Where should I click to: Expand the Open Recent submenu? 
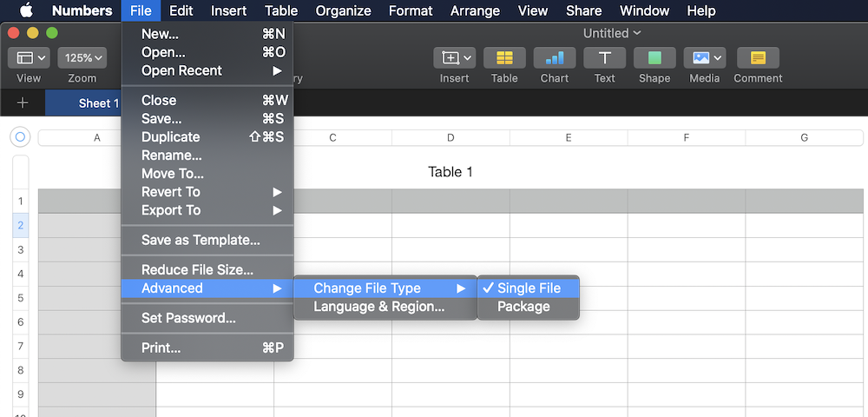coord(207,71)
